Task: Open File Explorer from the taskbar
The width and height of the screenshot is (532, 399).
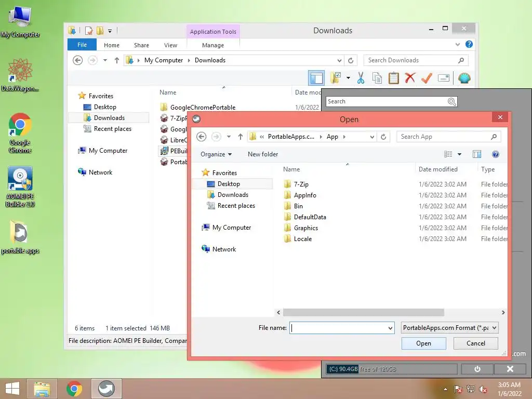Action: (42, 389)
